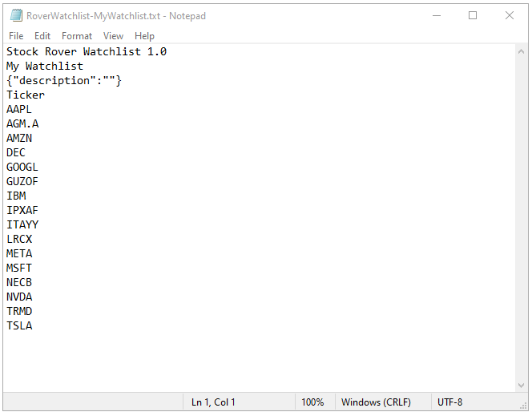The width and height of the screenshot is (532, 416).
Task: Open the Format menu
Action: [x=77, y=36]
